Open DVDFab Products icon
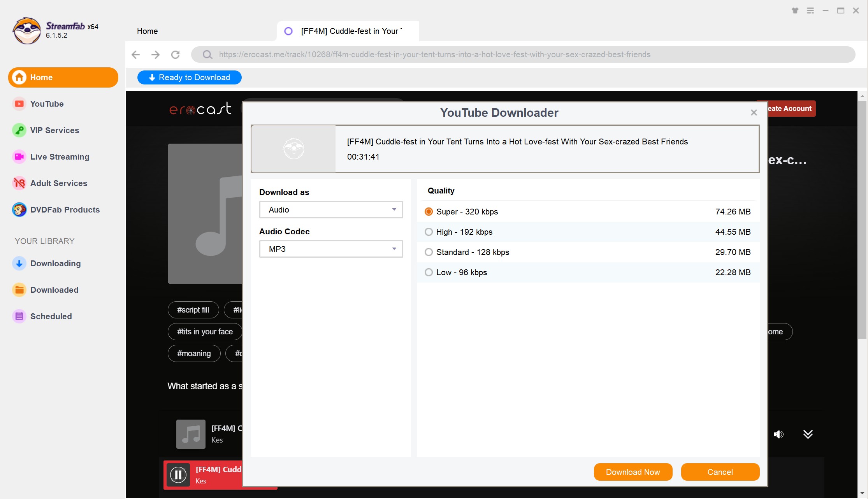The width and height of the screenshot is (868, 499). pyautogui.click(x=19, y=210)
